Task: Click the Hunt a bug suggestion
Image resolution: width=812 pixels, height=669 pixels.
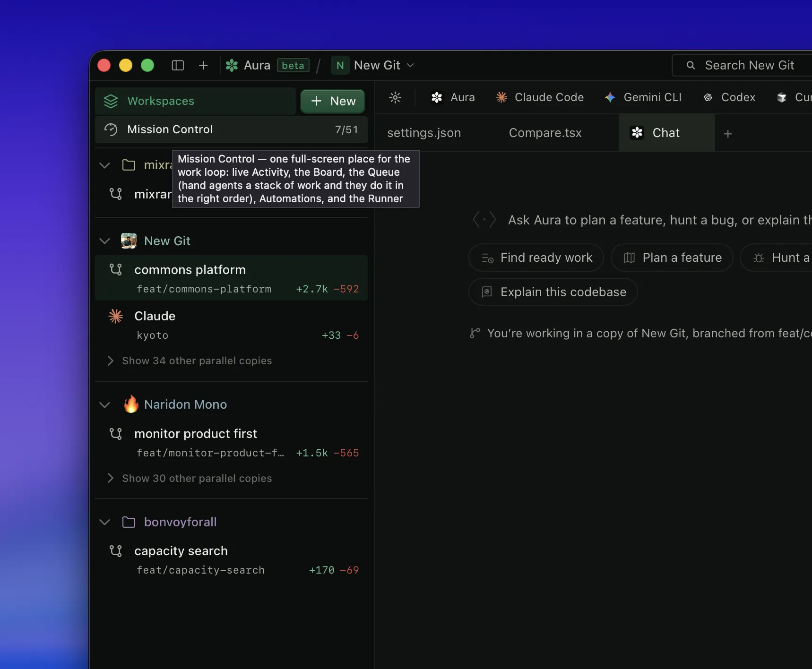Action: 776,257
